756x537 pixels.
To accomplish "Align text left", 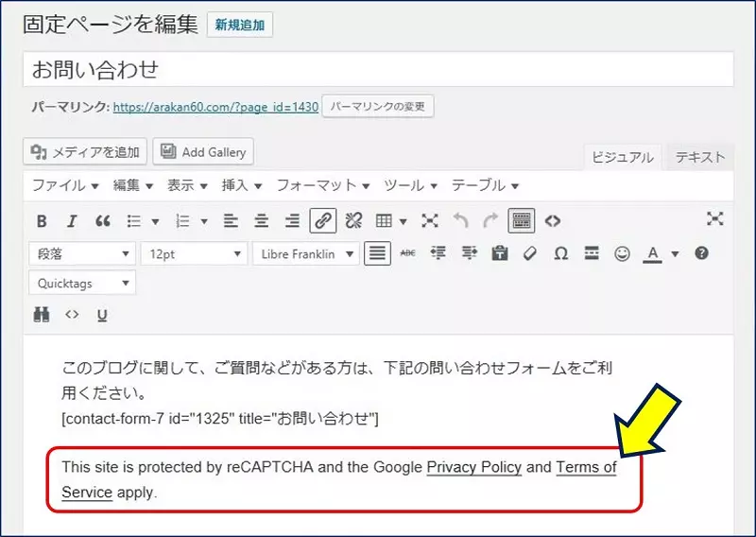I will tap(231, 221).
